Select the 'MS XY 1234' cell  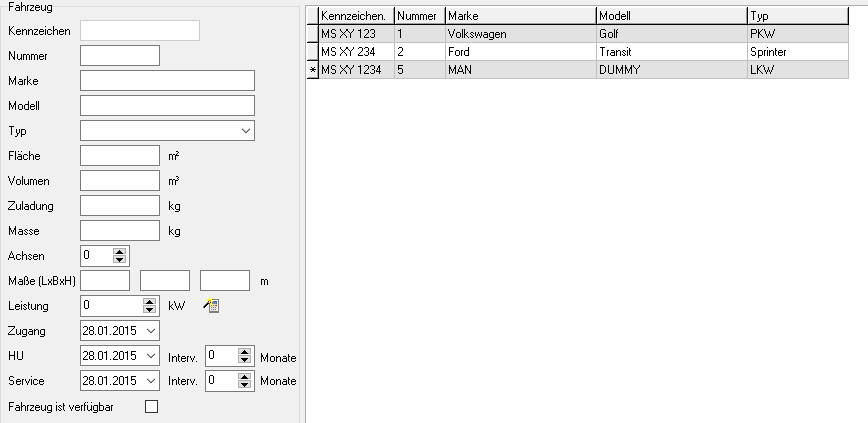coord(356,70)
